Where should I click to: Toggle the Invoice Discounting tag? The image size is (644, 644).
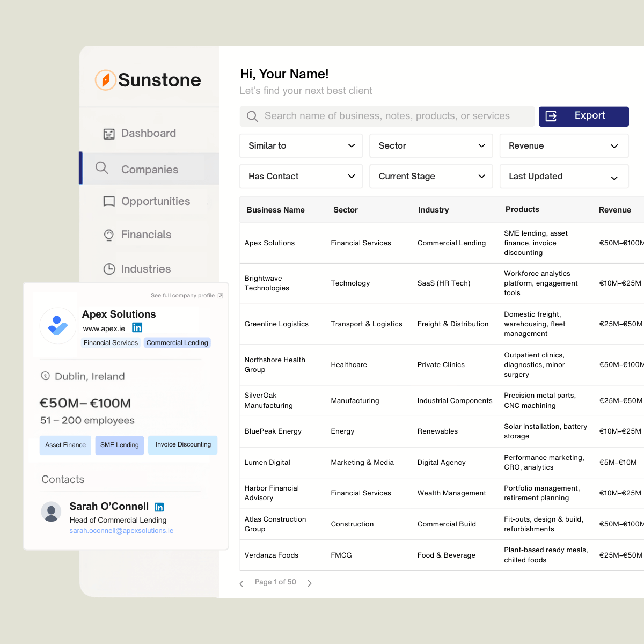point(182,445)
